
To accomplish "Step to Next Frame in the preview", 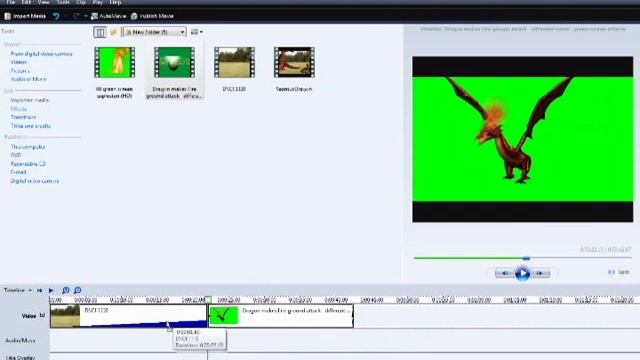I will [x=540, y=273].
